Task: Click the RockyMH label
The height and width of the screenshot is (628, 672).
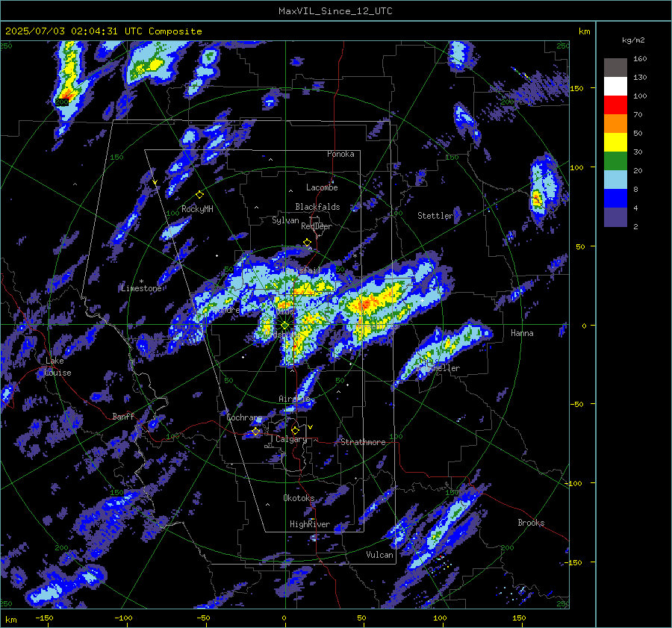Action: (197, 209)
